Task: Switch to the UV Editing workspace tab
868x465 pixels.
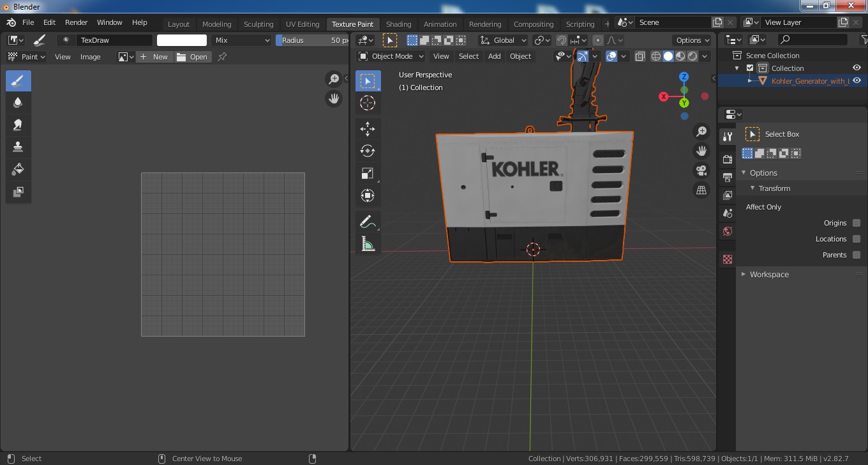Action: pyautogui.click(x=302, y=24)
